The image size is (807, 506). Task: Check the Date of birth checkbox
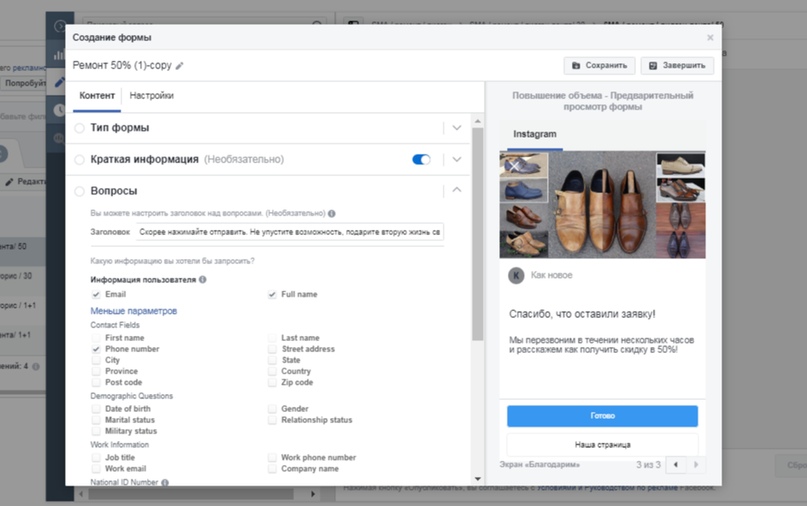(x=96, y=409)
